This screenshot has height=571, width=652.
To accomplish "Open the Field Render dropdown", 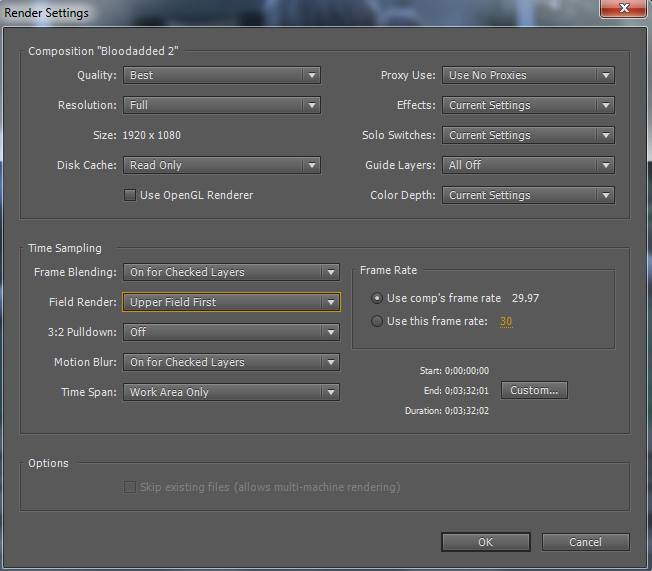I will pos(231,302).
